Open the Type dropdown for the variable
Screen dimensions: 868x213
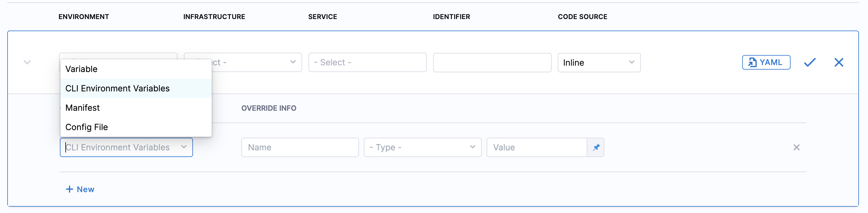[422, 147]
